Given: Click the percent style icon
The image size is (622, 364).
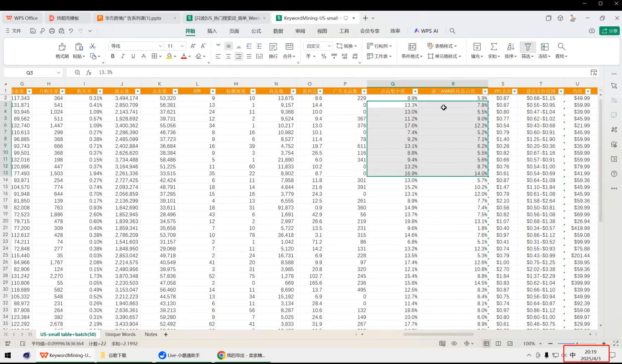Looking at the screenshot, I should tap(324, 56).
